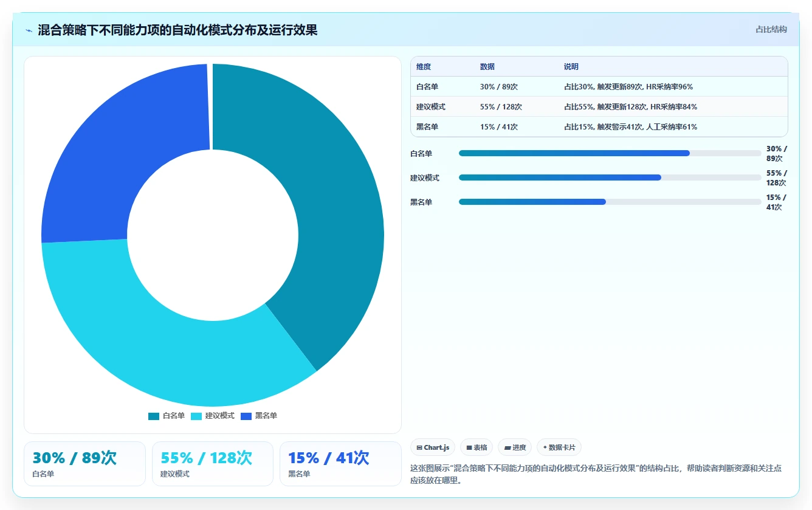The height and width of the screenshot is (510, 812).
Task: Open the 55% / 128次 建议模式 data card
Action: [x=213, y=464]
